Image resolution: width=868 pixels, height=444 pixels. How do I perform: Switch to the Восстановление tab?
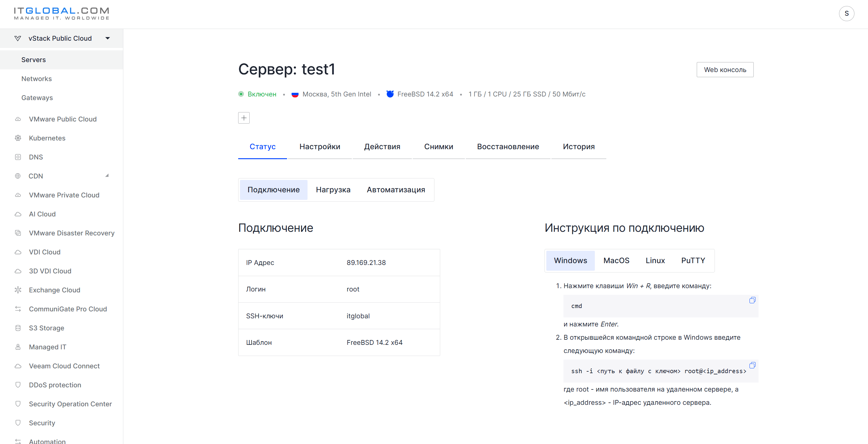508,147
